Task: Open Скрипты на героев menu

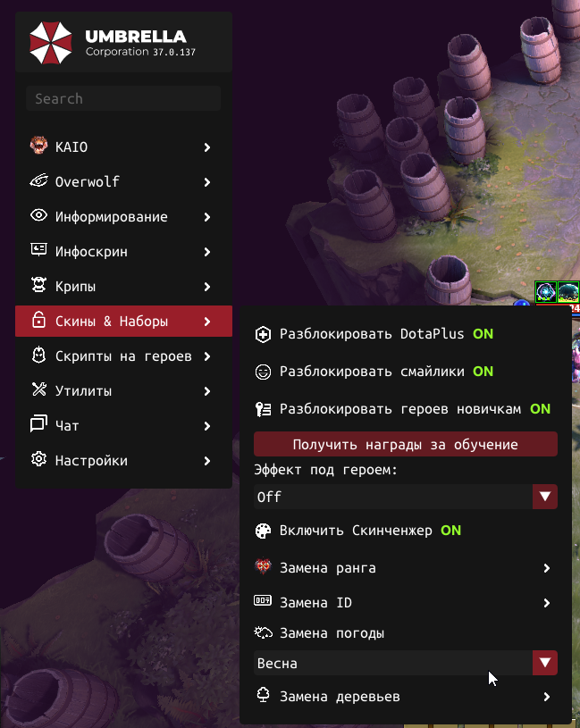Action: 123,356
